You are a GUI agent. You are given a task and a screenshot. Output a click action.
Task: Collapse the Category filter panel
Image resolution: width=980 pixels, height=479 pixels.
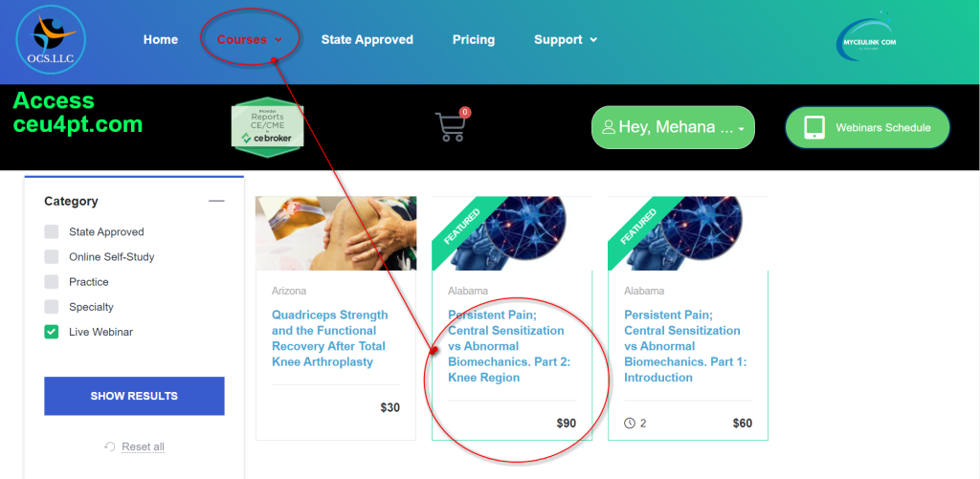point(216,201)
